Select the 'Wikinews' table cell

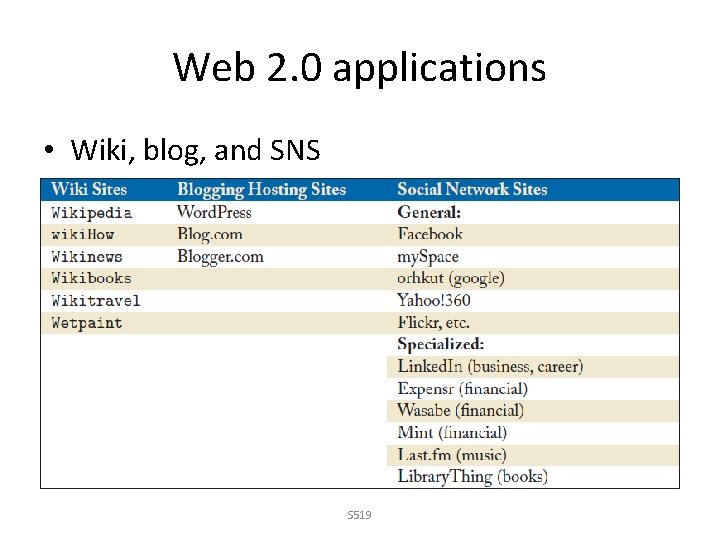[x=87, y=257]
